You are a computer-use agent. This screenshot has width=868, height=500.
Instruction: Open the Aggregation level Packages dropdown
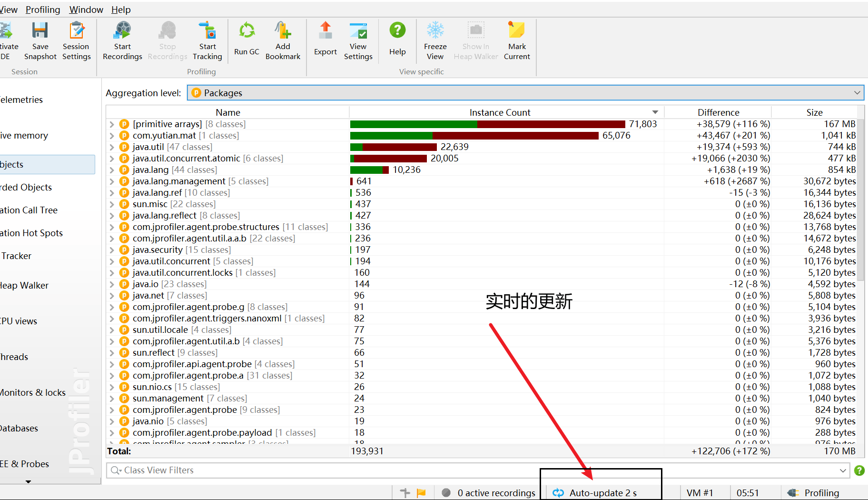(525, 93)
